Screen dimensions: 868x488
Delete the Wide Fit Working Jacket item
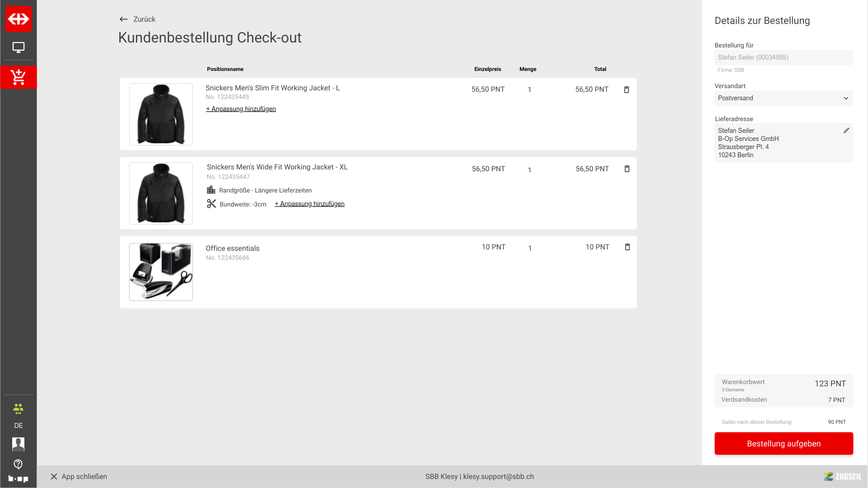point(627,169)
